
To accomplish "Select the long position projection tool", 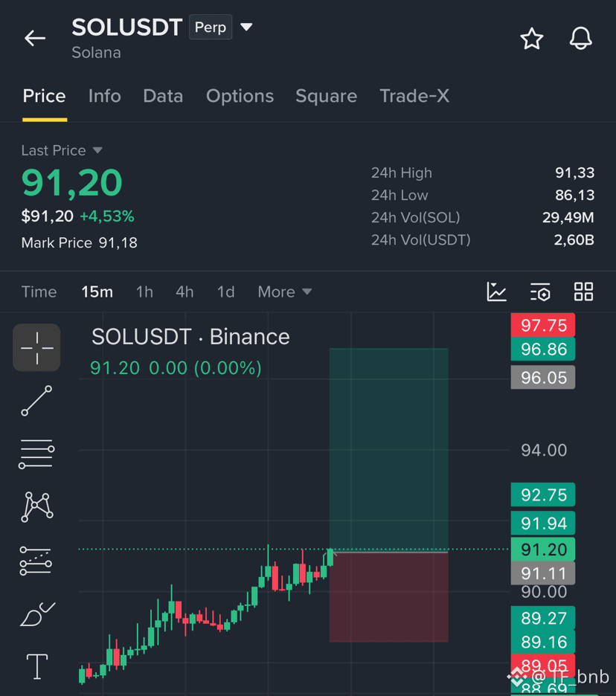I will tap(36, 561).
